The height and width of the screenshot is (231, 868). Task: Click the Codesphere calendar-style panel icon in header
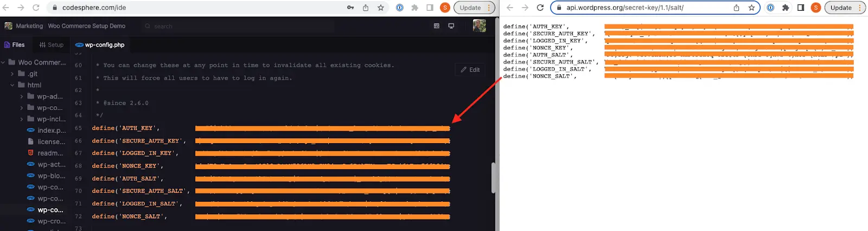437,26
